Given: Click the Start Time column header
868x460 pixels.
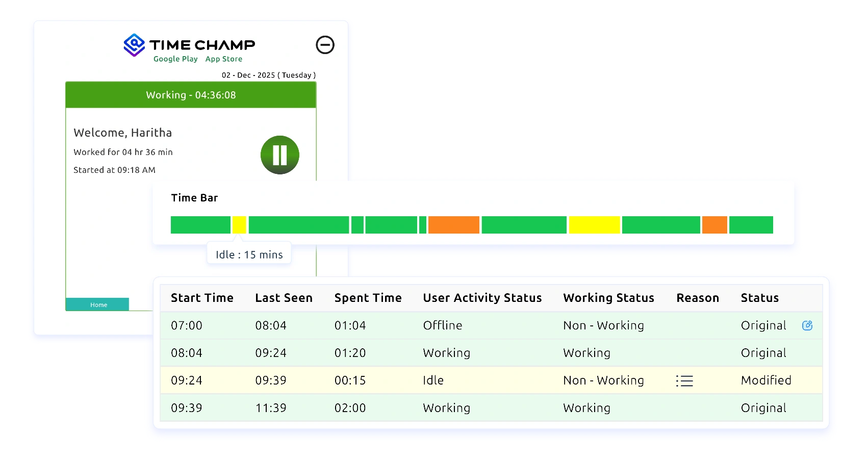Looking at the screenshot, I should point(202,298).
